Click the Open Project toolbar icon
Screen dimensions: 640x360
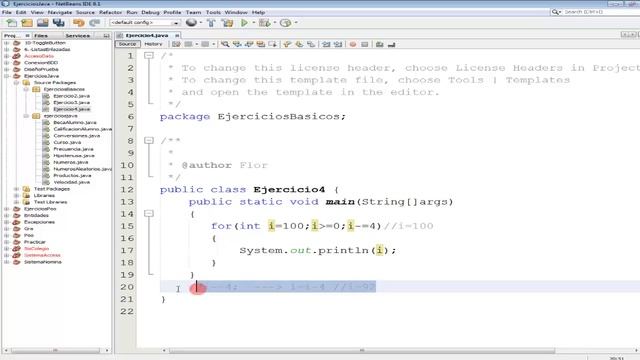click(42, 23)
